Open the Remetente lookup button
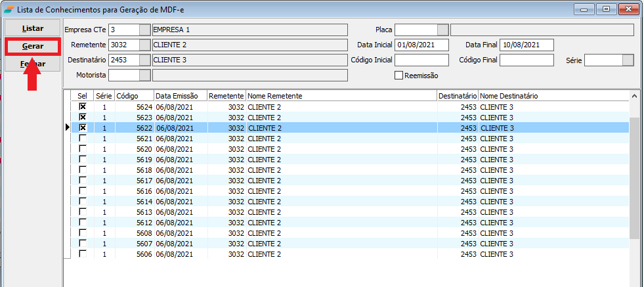Image resolution: width=644 pixels, height=287 pixels. pos(144,45)
